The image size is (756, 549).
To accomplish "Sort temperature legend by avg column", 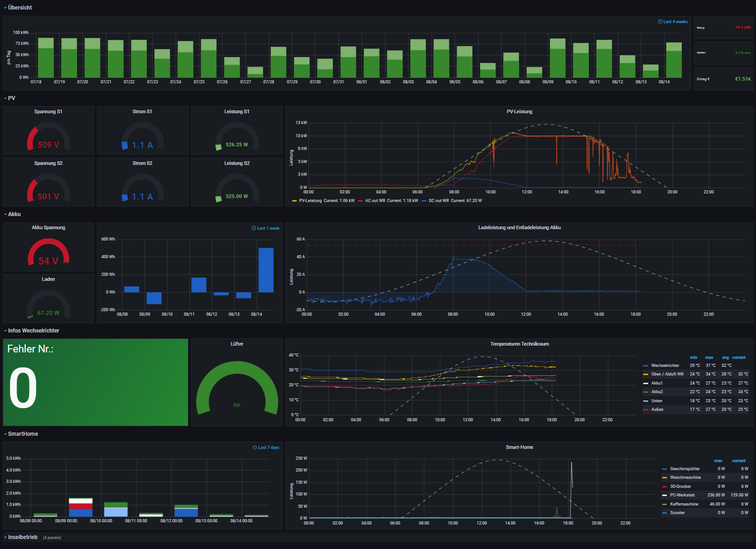I will 725,357.
